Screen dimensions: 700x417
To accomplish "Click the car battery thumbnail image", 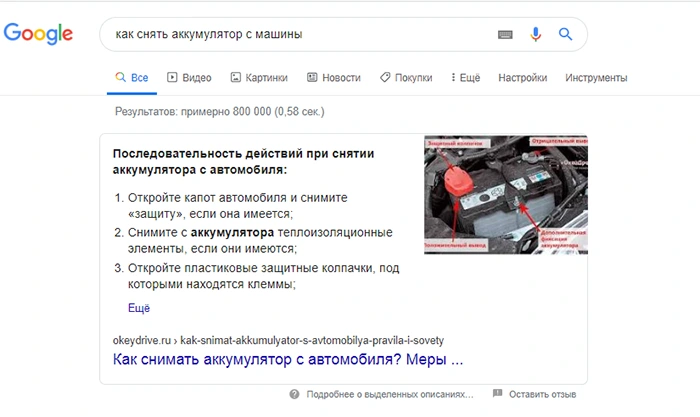I will pos(506,195).
